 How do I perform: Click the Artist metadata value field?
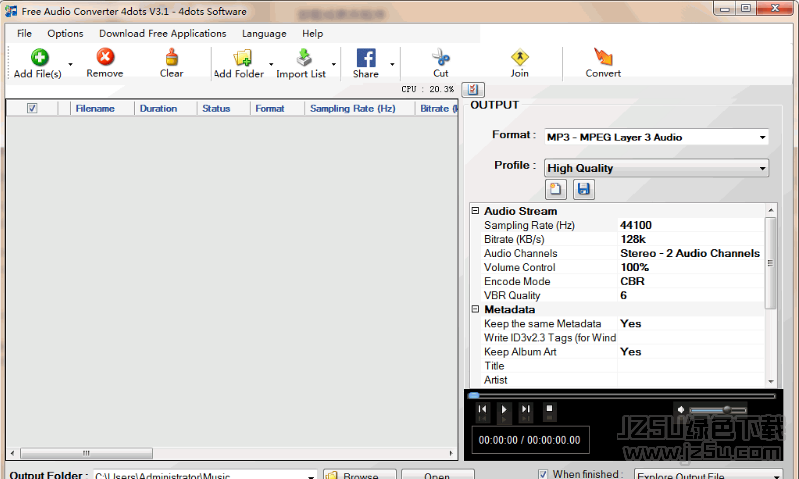tap(691, 380)
